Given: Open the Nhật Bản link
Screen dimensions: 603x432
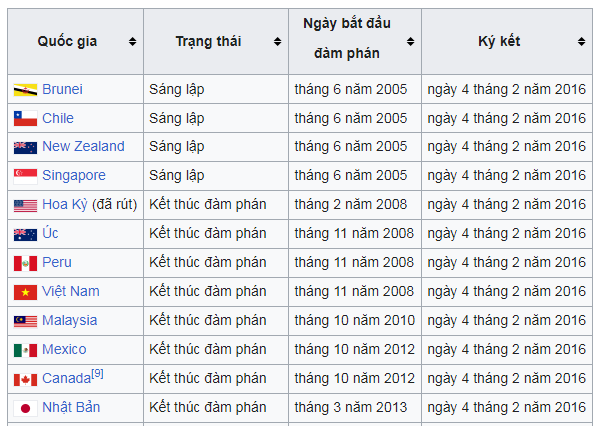Looking at the screenshot, I should 71,408.
